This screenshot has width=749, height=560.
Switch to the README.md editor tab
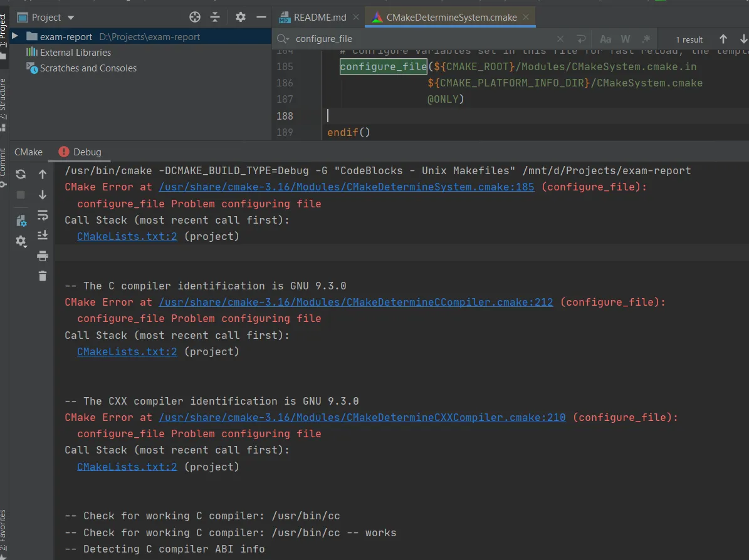320,18
